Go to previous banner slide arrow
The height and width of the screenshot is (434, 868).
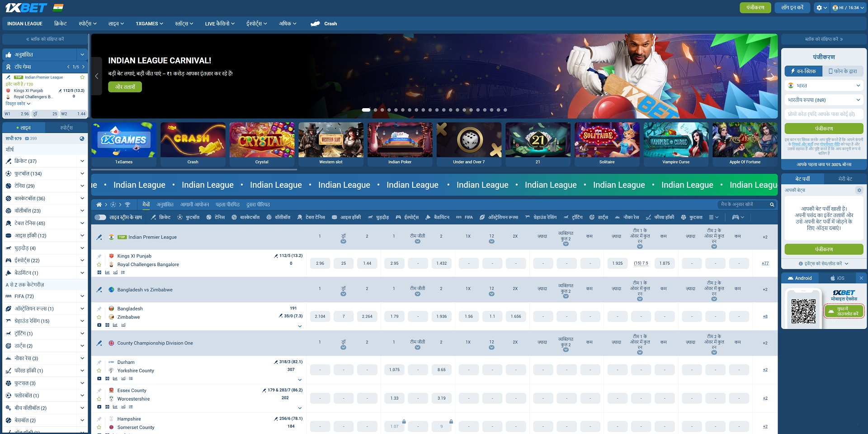[96, 76]
